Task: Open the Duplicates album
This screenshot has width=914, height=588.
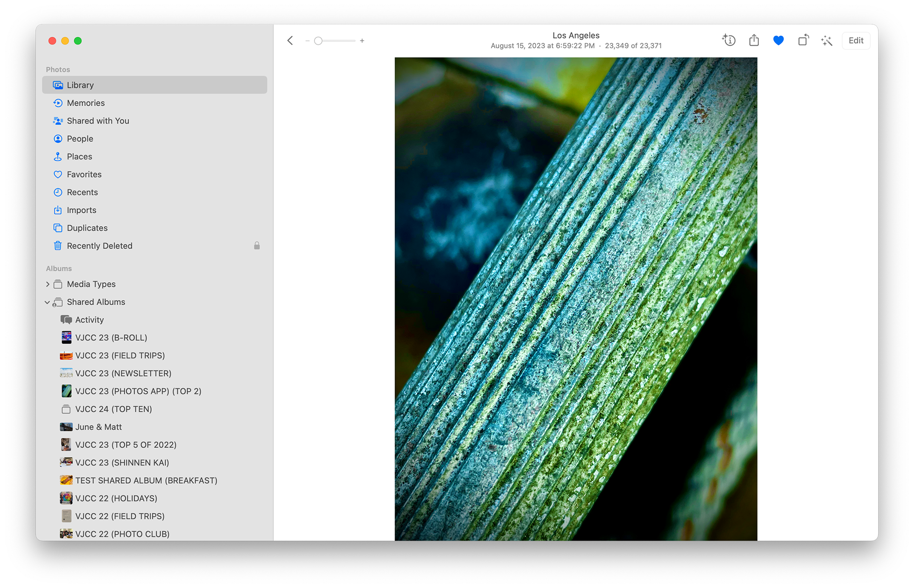Action: click(155, 228)
